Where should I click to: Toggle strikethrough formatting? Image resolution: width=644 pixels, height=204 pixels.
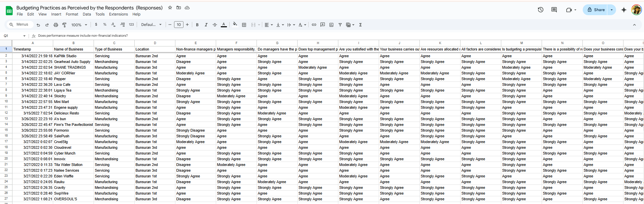pos(215,25)
